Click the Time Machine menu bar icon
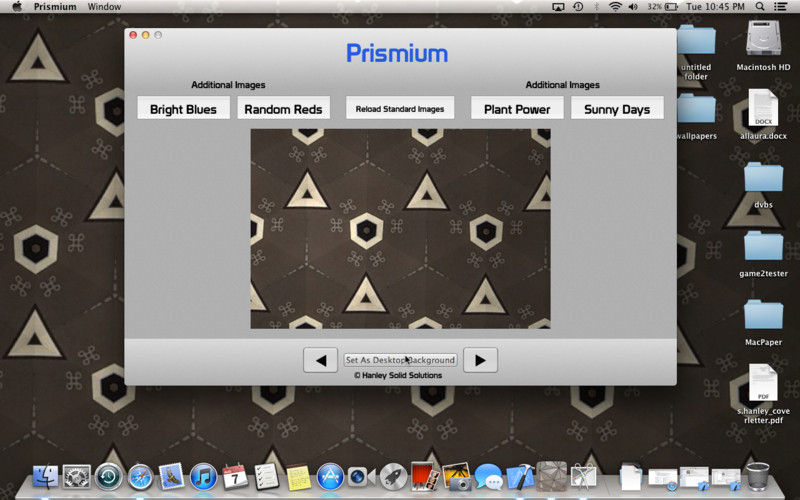 [578, 7]
